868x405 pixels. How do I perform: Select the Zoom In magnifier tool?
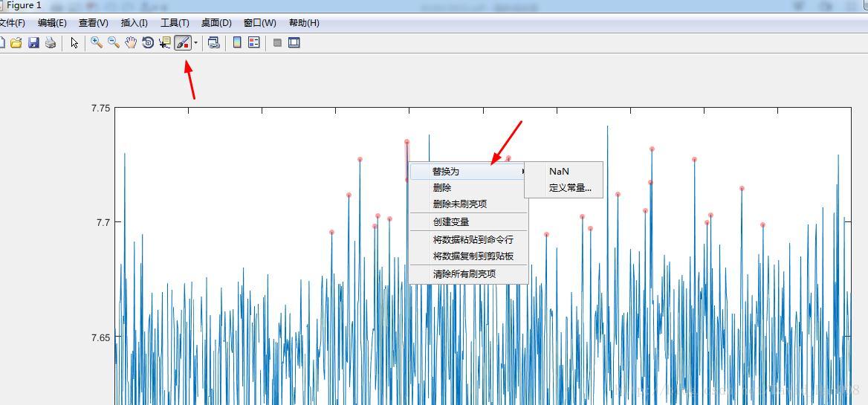[x=97, y=42]
